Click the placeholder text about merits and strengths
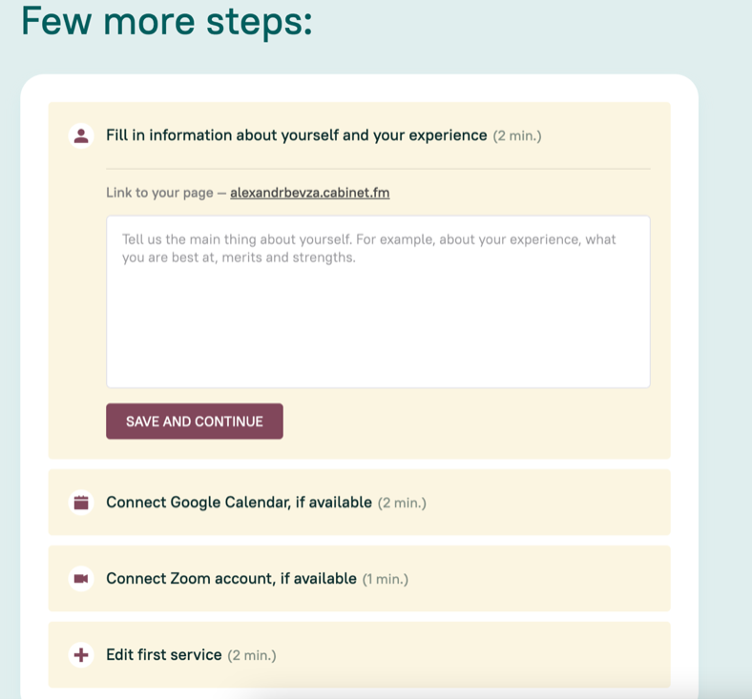Image resolution: width=752 pixels, height=700 pixels. click(239, 257)
